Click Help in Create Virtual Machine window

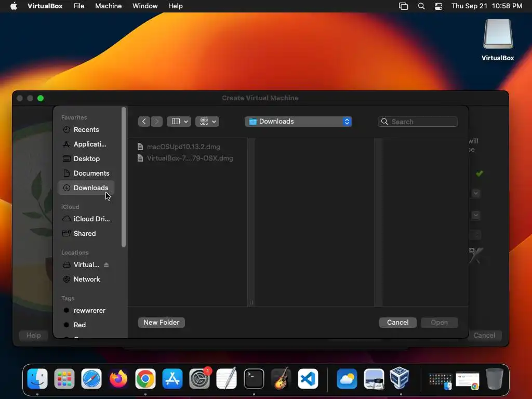34,336
